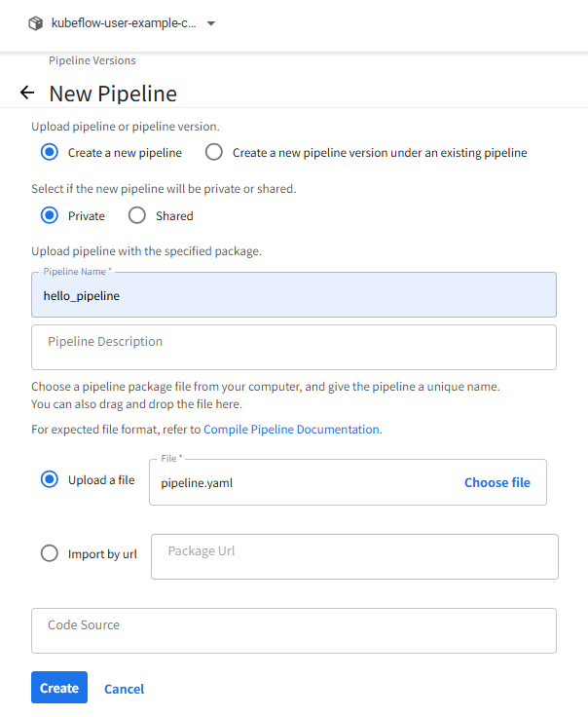Choose new pipeline version under existing pipeline
This screenshot has width=588, height=717.
[214, 153]
